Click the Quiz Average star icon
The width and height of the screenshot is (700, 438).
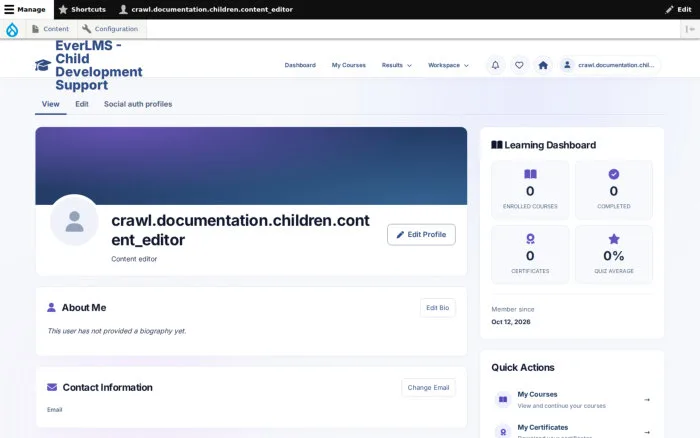(x=614, y=239)
